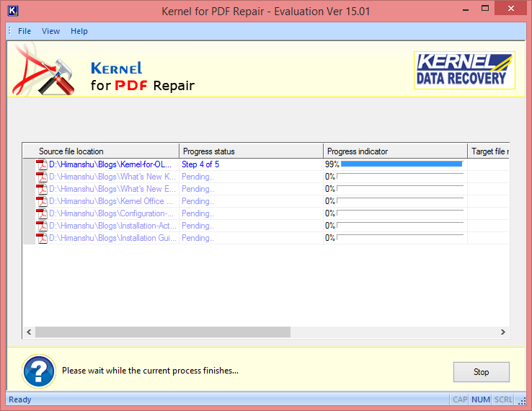532x411 pixels.
Task: Select the Kernel Office file path
Action: click(111, 201)
